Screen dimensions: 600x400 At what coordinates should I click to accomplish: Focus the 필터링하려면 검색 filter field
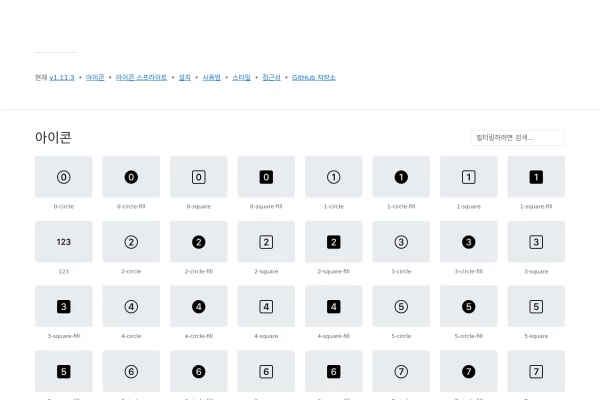coord(517,138)
